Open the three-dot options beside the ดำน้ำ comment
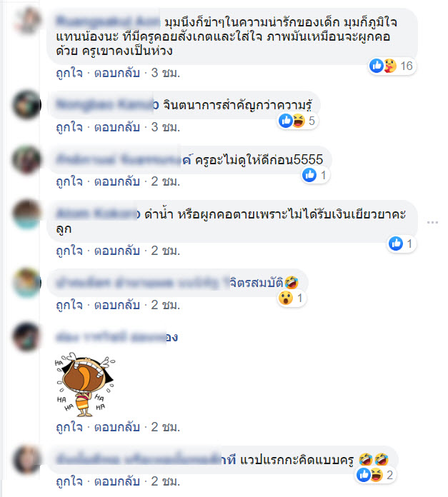This screenshot has height=497, width=448. (432, 223)
